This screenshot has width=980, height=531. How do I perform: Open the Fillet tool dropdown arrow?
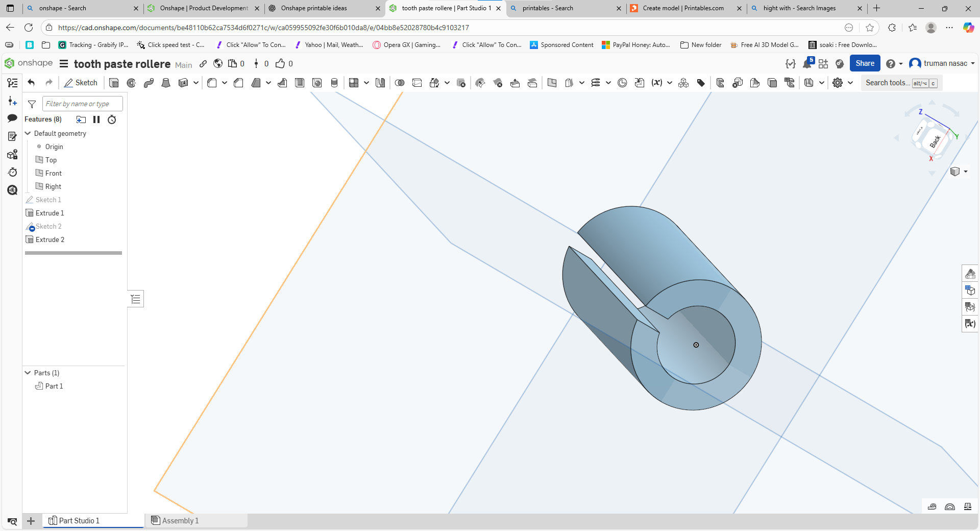tap(225, 83)
